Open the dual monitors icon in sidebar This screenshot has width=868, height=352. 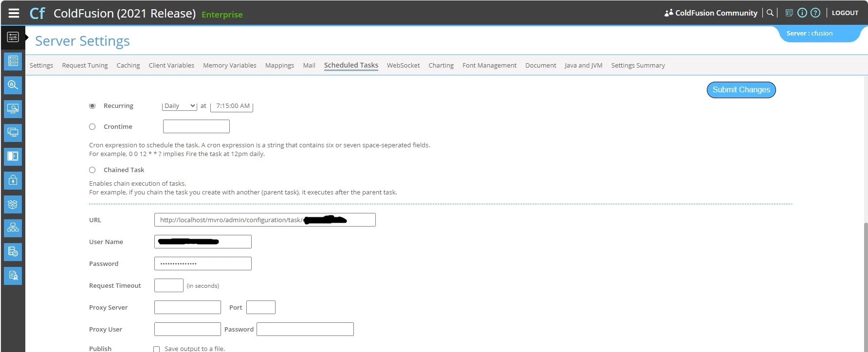click(13, 132)
